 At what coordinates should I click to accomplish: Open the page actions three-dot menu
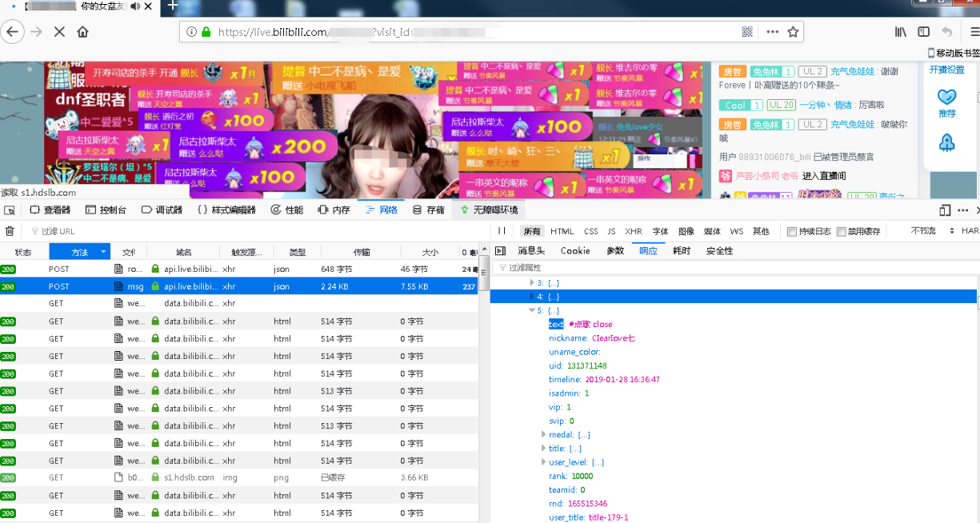tap(772, 32)
